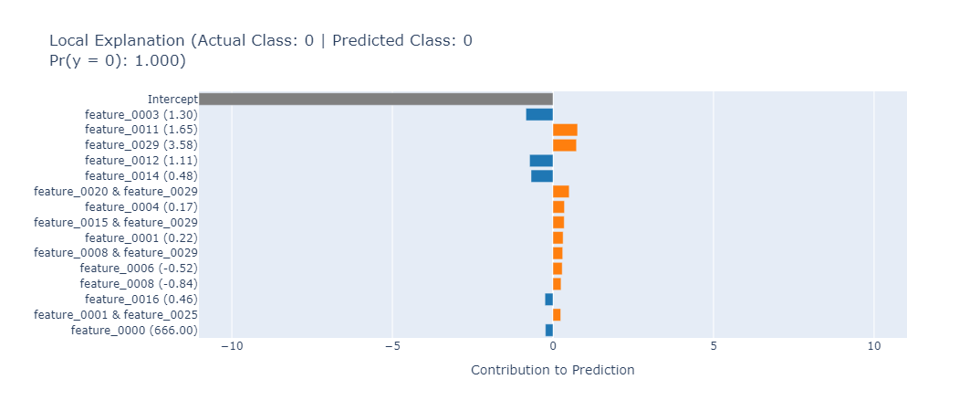Screen dimensions: 980x411
Task: Click the −10 x-axis tick label
Action: tap(231, 347)
